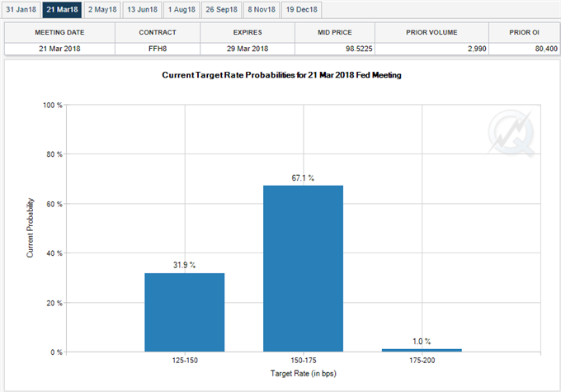Click the 67.1 % bar label

tap(303, 178)
